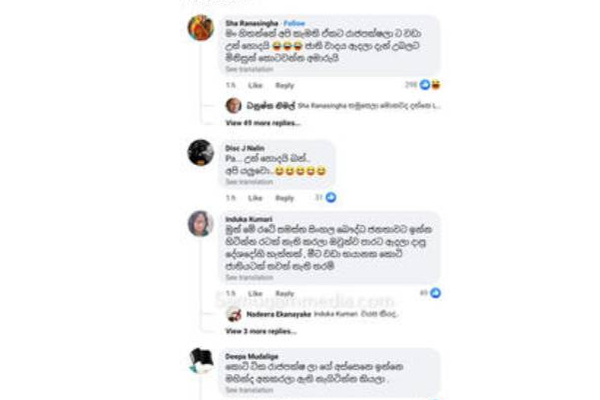Open Induka Kumari's name link

pos(249,219)
